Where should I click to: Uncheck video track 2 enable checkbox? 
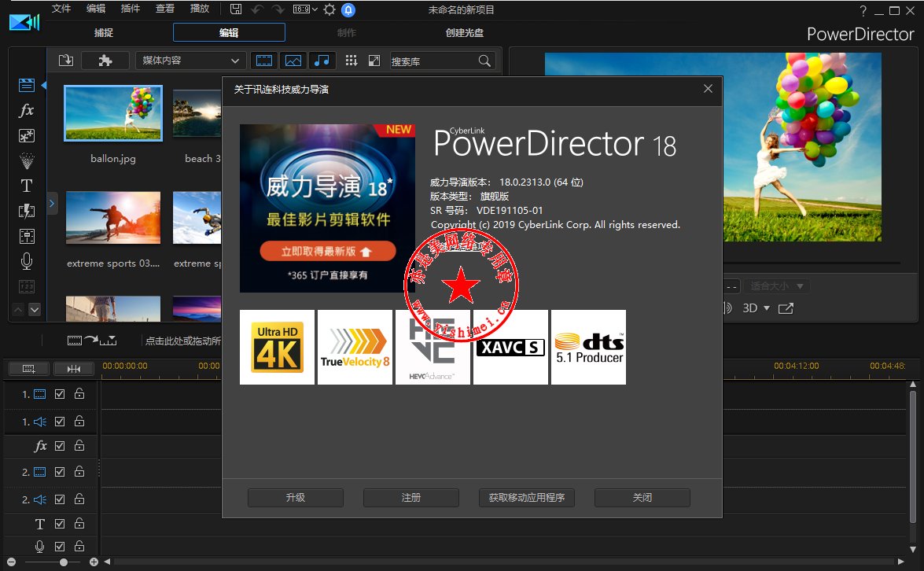click(x=60, y=472)
